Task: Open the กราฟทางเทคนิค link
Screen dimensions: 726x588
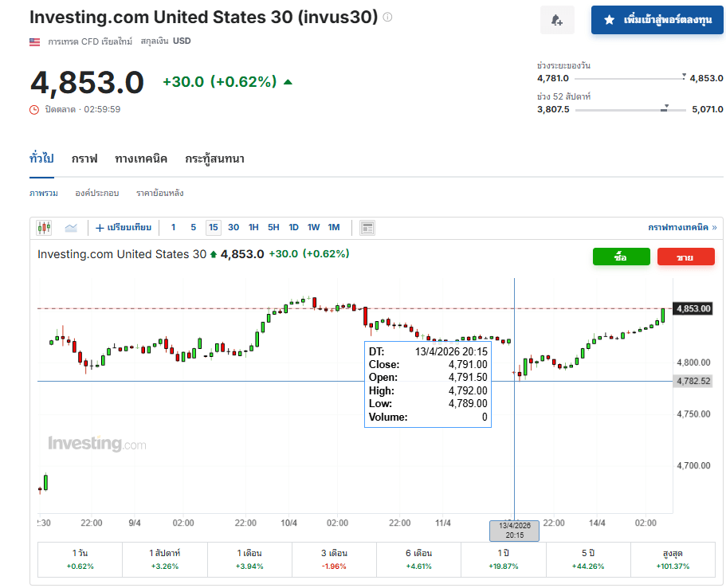Action: point(682,227)
